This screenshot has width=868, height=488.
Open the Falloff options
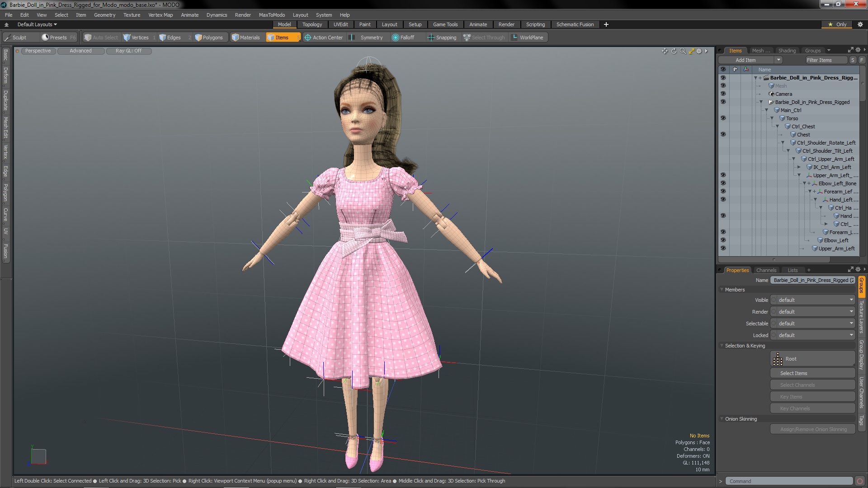(403, 38)
